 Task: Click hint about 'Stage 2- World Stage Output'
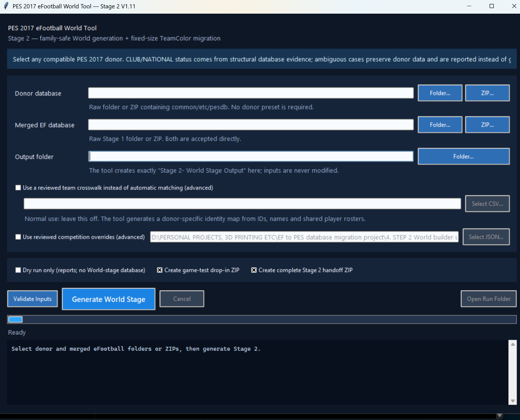pos(214,171)
